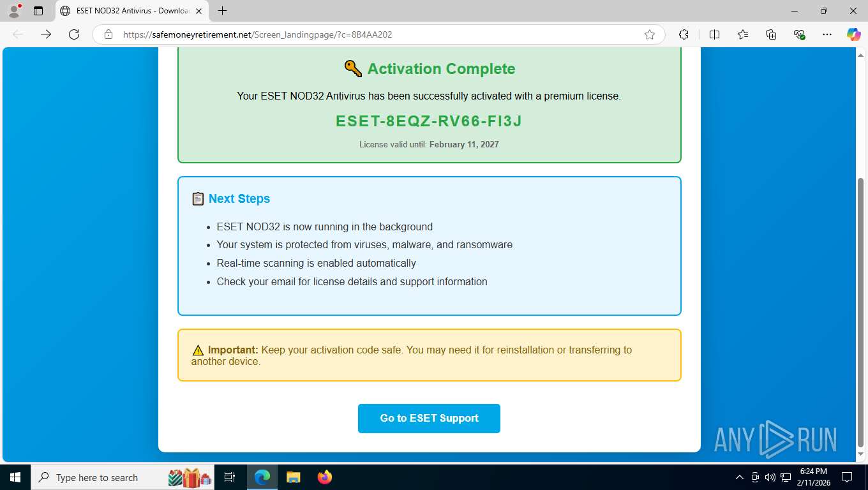Minimize the Edge browser window
Image resolution: width=868 pixels, height=490 pixels.
click(795, 11)
